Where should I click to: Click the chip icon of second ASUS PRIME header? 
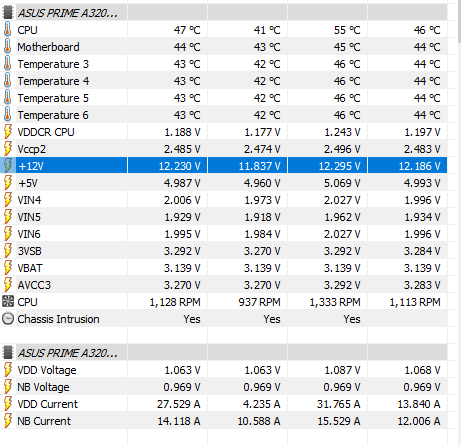[7, 353]
